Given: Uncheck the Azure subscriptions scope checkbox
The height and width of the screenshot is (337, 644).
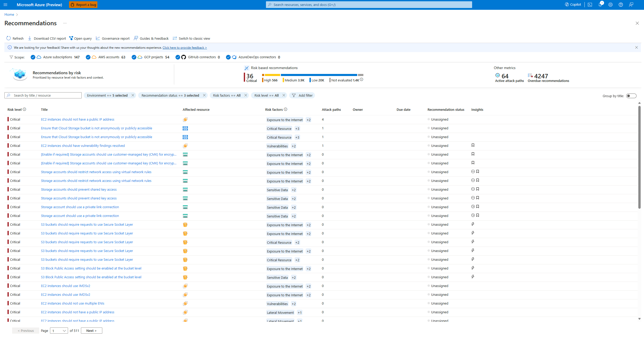Looking at the screenshot, I should point(33,57).
